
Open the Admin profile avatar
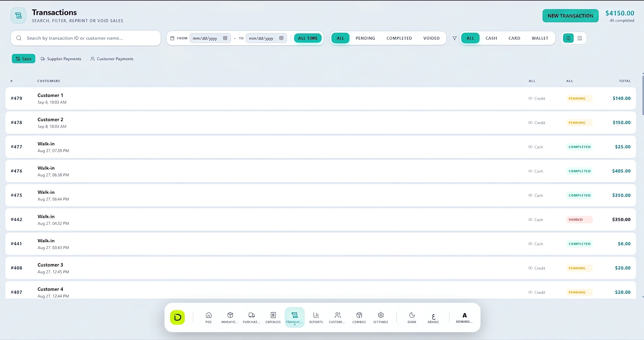click(464, 317)
